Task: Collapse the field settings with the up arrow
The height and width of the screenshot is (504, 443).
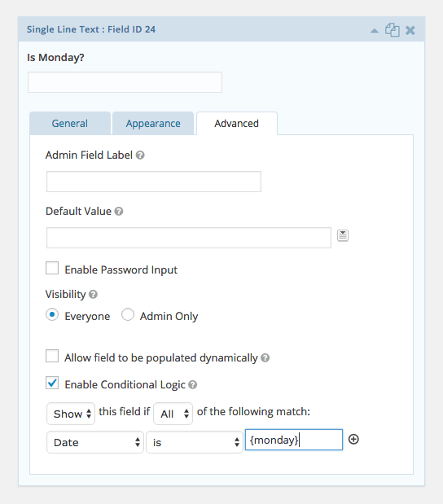Action: pyautogui.click(x=375, y=31)
